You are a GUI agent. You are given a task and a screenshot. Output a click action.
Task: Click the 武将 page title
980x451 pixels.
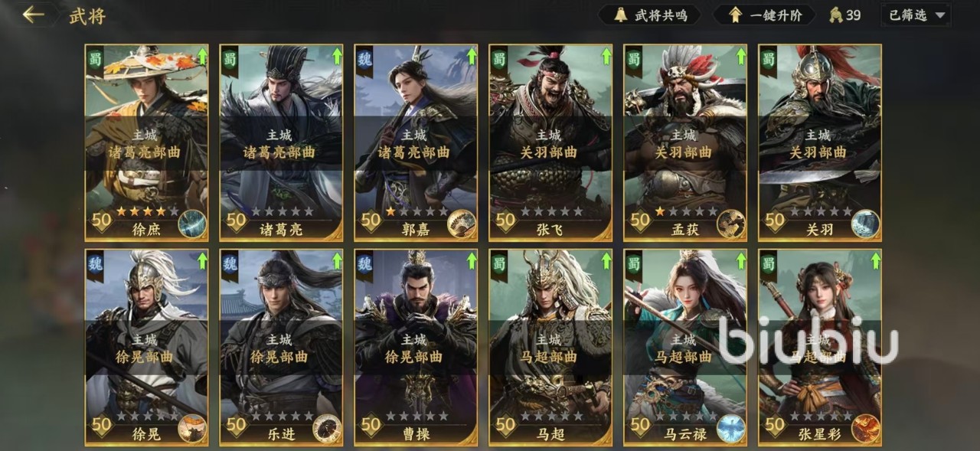(x=87, y=15)
